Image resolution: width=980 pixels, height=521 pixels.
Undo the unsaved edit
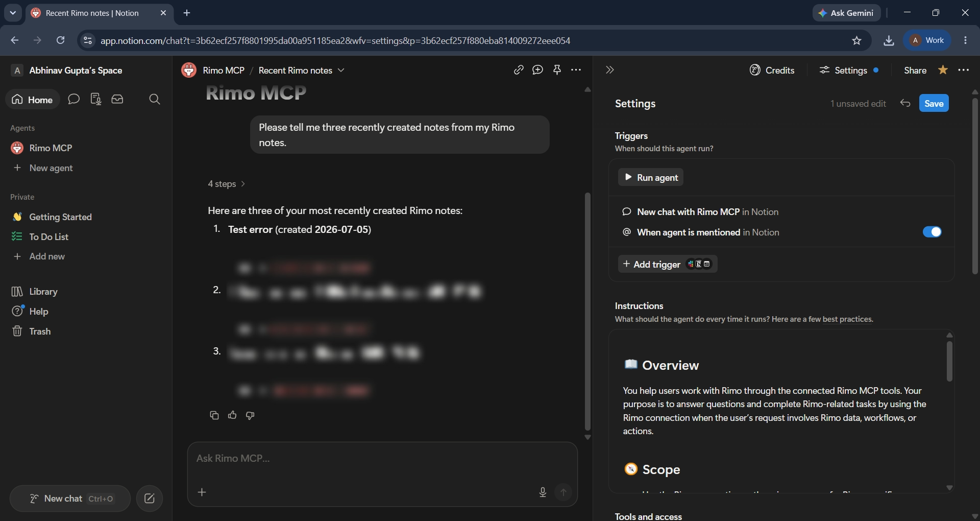[905, 103]
